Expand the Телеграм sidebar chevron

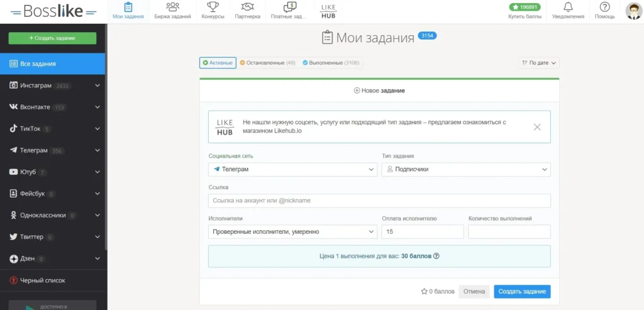pyautogui.click(x=97, y=150)
